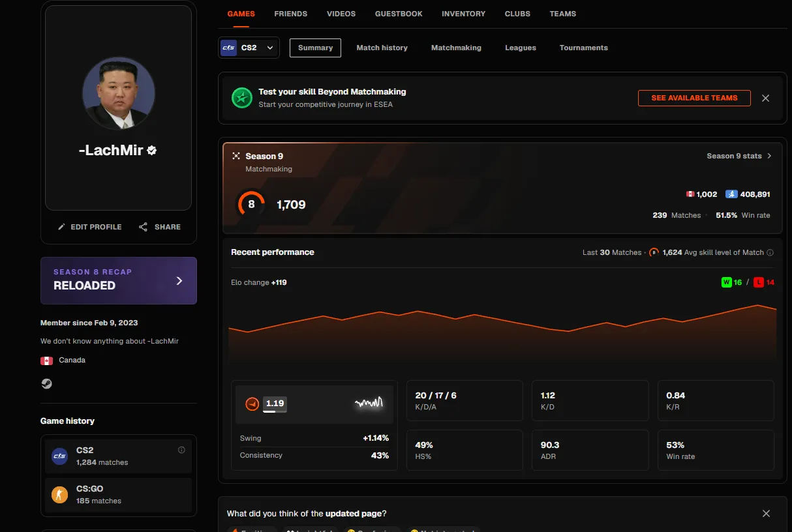The image size is (792, 532).
Task: Switch to the Friends tab
Action: click(291, 14)
